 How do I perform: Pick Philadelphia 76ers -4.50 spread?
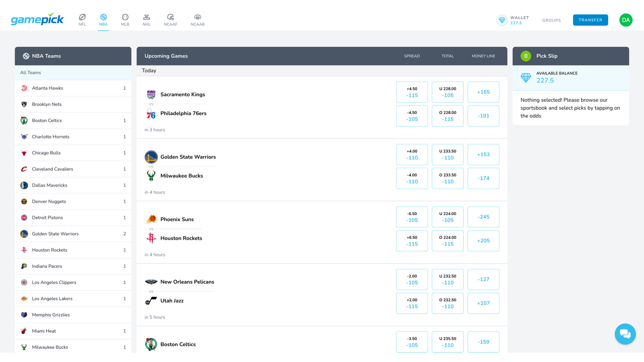tap(412, 116)
